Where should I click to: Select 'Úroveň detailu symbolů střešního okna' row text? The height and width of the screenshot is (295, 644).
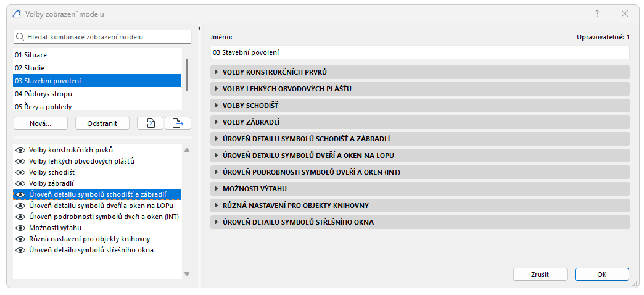click(91, 250)
